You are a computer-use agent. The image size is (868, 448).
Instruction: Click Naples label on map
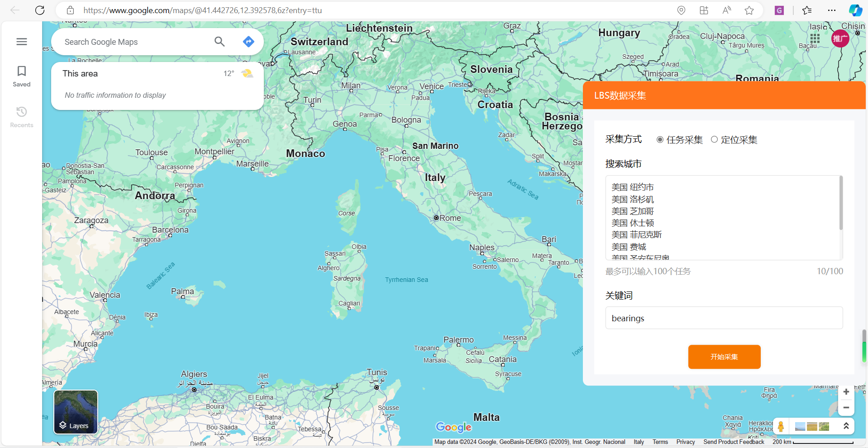(482, 248)
